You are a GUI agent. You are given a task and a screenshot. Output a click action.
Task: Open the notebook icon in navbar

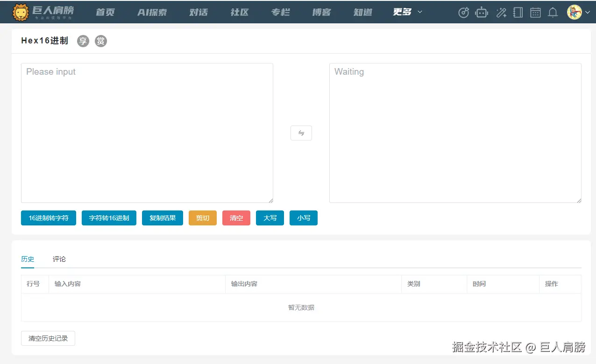[518, 13]
